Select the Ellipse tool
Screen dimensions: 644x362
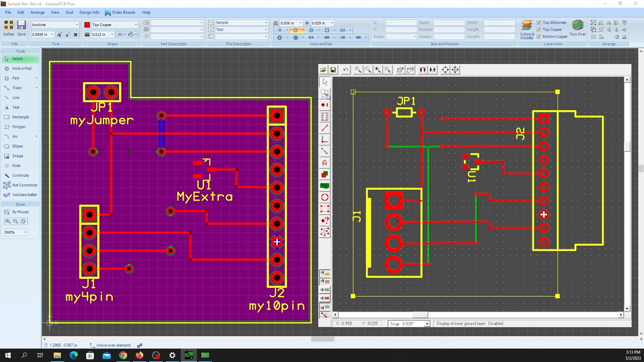click(x=20, y=146)
